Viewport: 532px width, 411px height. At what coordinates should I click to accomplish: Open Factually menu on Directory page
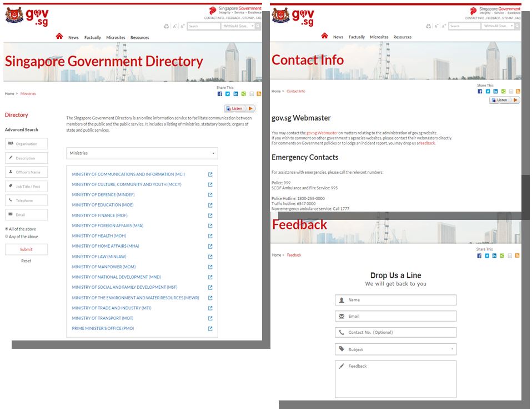(x=93, y=38)
